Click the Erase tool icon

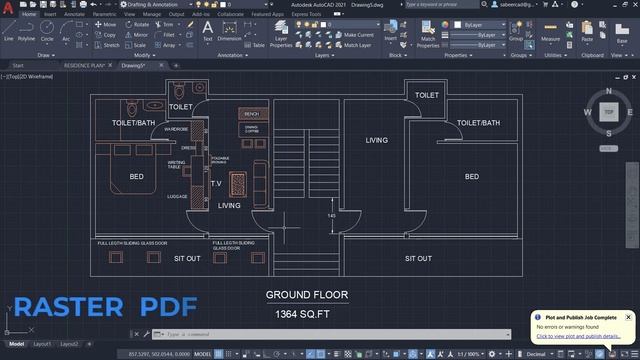[x=190, y=24]
